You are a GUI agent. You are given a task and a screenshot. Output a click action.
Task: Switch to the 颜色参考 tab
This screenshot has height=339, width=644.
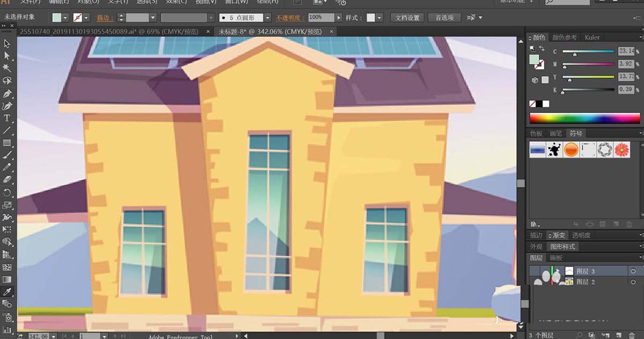[565, 38]
